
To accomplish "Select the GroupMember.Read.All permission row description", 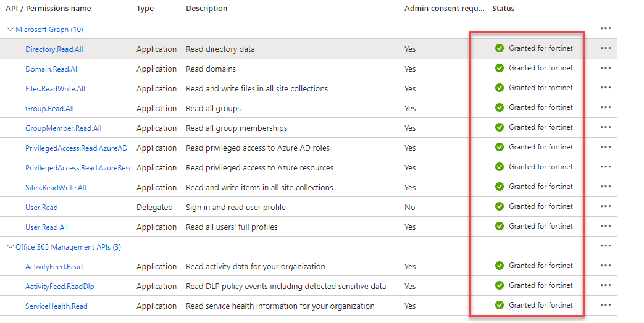I will (236, 128).
